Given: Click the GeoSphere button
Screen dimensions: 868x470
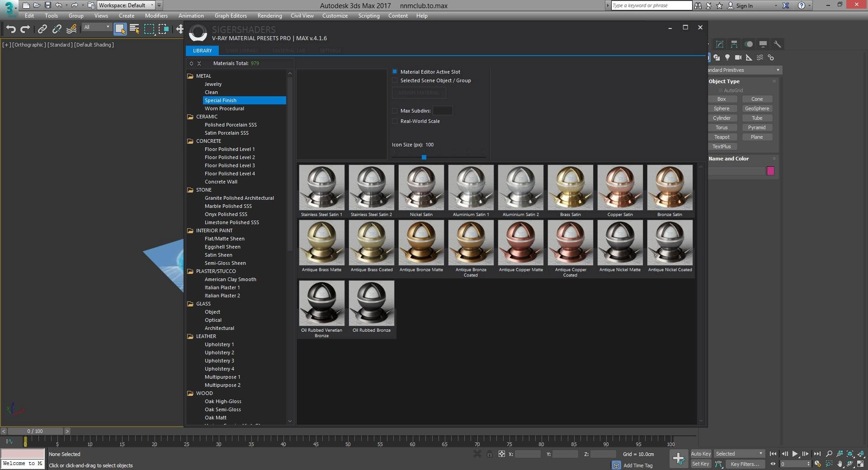Looking at the screenshot, I should [757, 108].
